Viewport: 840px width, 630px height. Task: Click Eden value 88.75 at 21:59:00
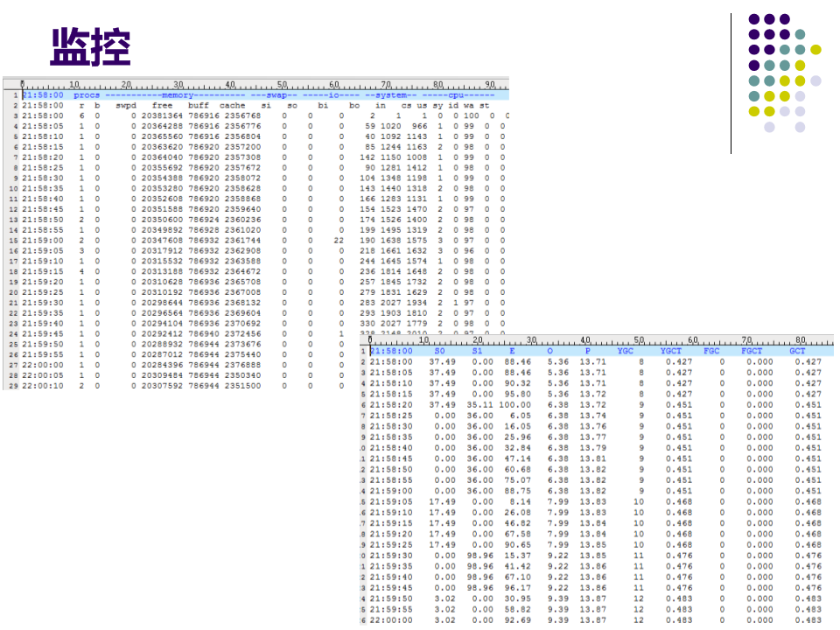click(x=517, y=491)
